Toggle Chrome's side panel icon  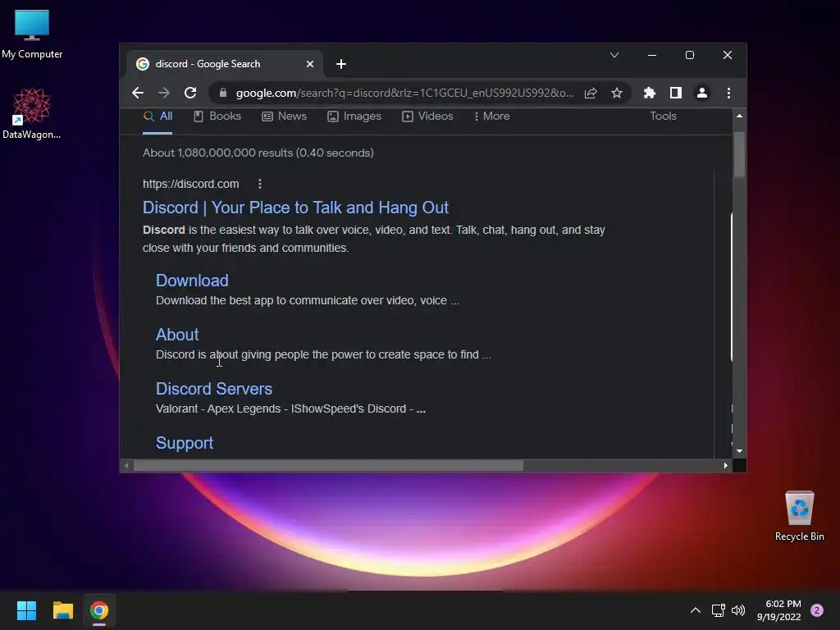(x=676, y=94)
